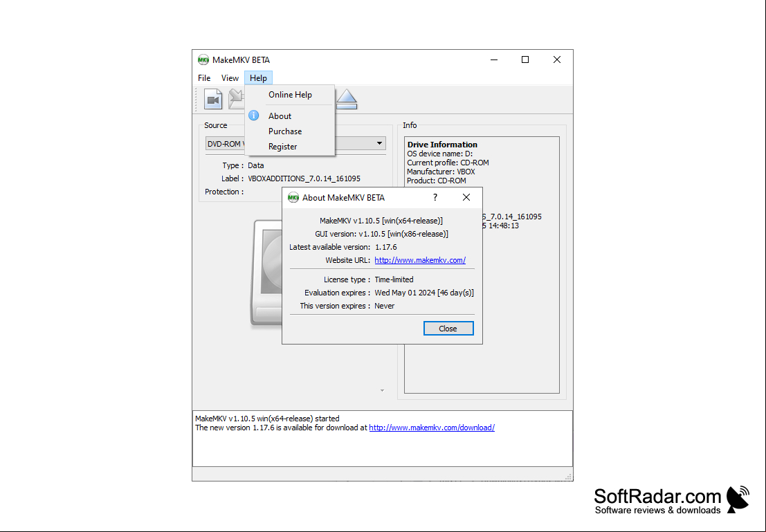
Task: Click the question mark help button in About dialog
Action: (x=435, y=197)
